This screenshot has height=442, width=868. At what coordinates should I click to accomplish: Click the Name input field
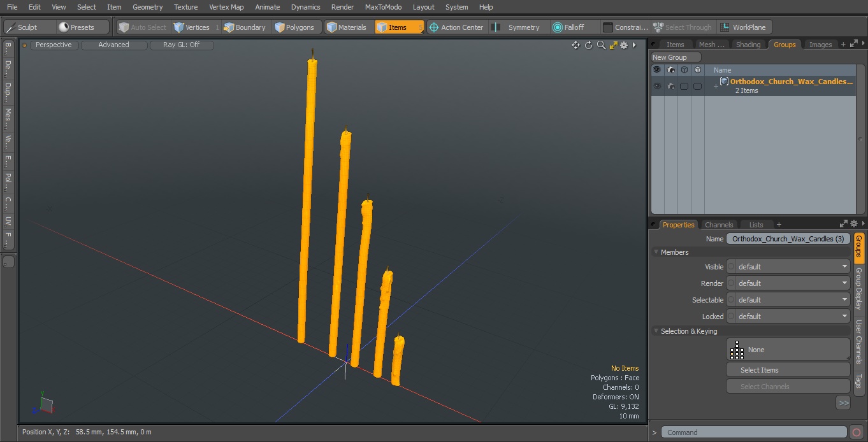tap(788, 239)
